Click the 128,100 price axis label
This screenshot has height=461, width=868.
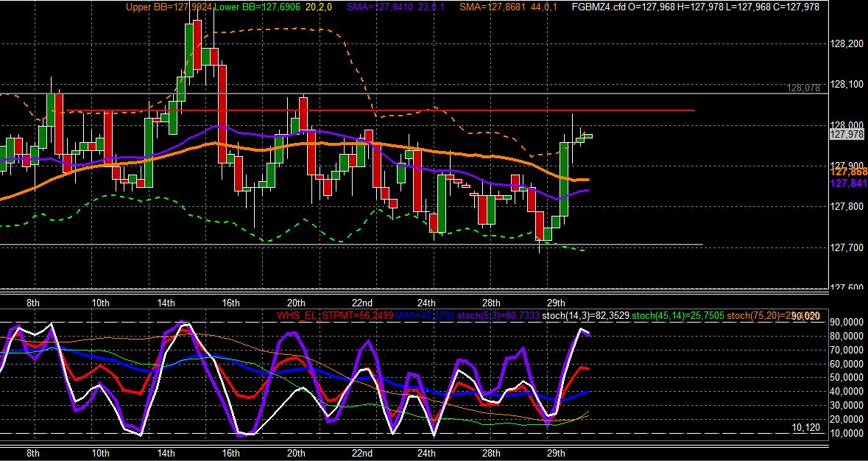pyautogui.click(x=847, y=85)
